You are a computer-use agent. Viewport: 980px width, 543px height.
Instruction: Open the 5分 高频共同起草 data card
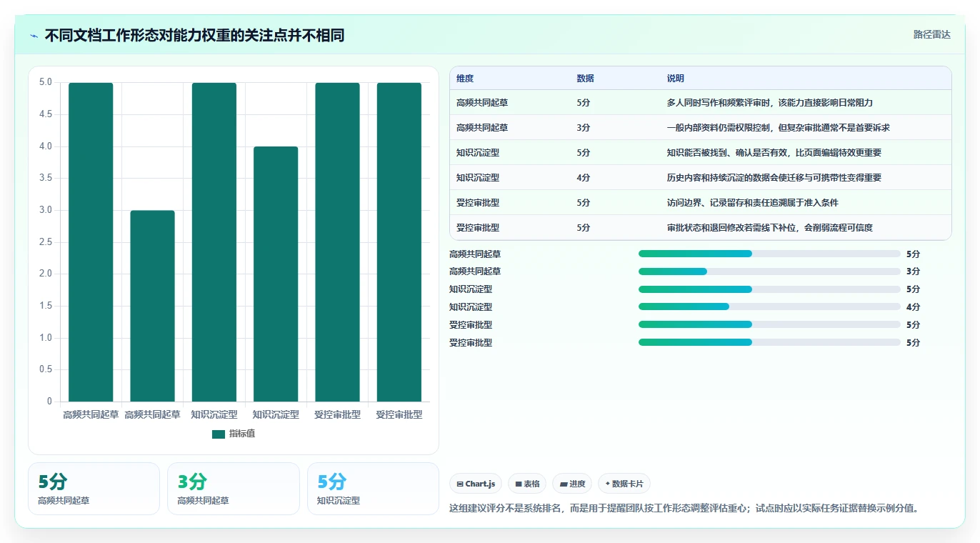coord(94,489)
